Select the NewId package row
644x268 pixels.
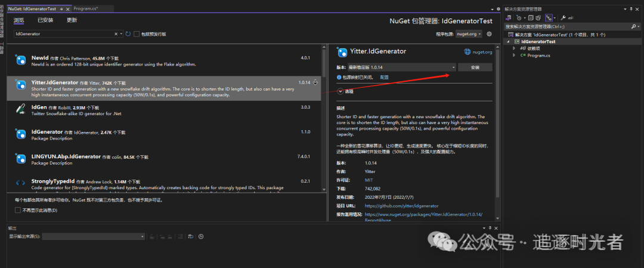tap(165, 61)
